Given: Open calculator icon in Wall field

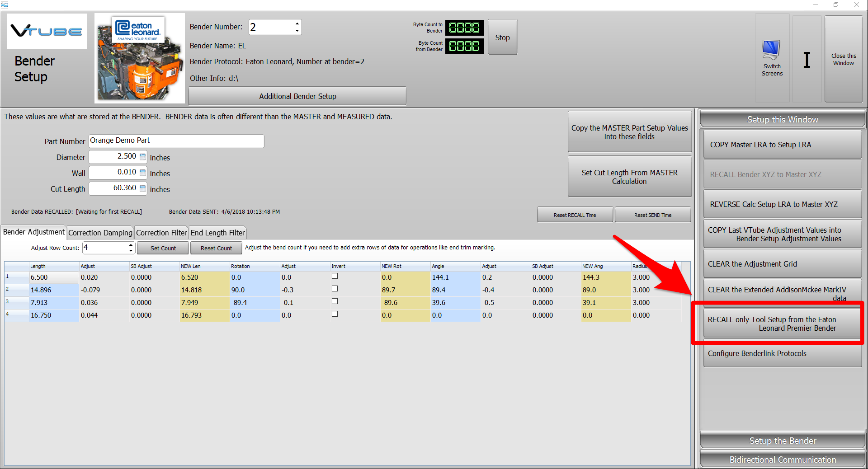Looking at the screenshot, I should coord(143,173).
